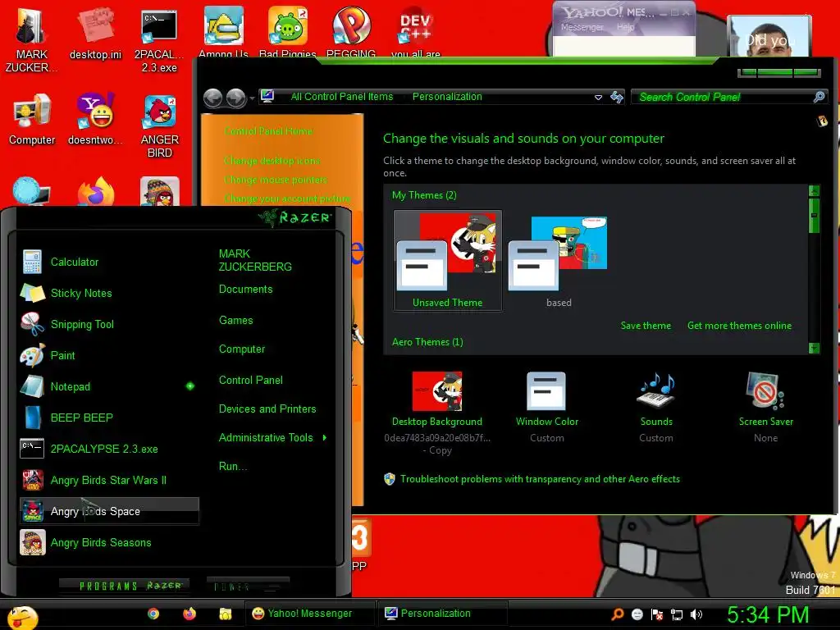Image resolution: width=840 pixels, height=630 pixels.
Task: Click in Search Control Panel field
Action: [725, 97]
